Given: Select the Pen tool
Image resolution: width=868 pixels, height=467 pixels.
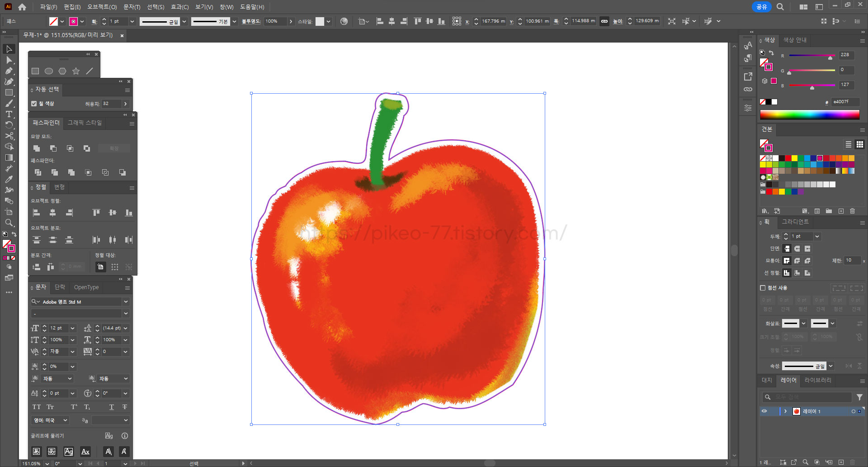Looking at the screenshot, I should (9, 71).
